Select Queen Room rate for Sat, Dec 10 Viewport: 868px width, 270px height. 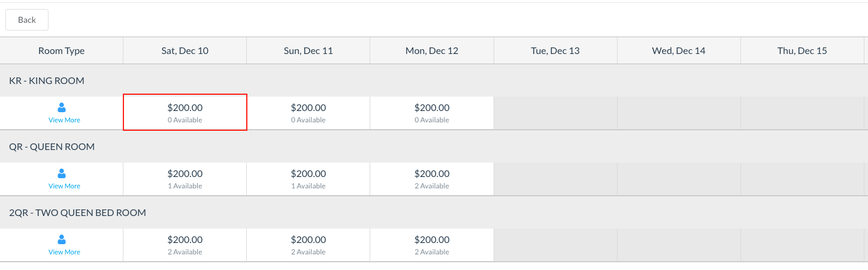(185, 178)
